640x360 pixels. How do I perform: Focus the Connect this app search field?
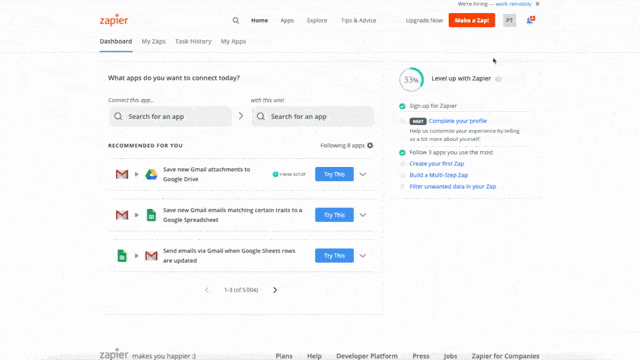(170, 116)
